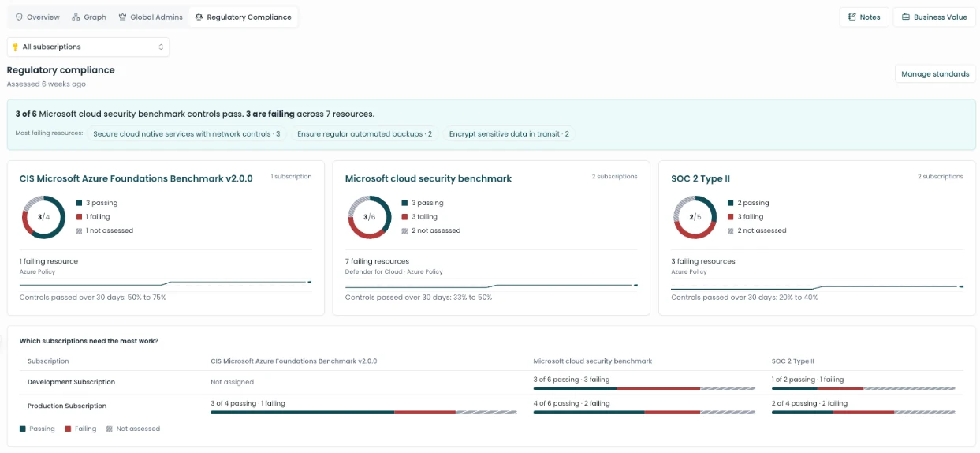Click the note-edit icon in Notes button
This screenshot has height=453, width=980.
click(851, 17)
